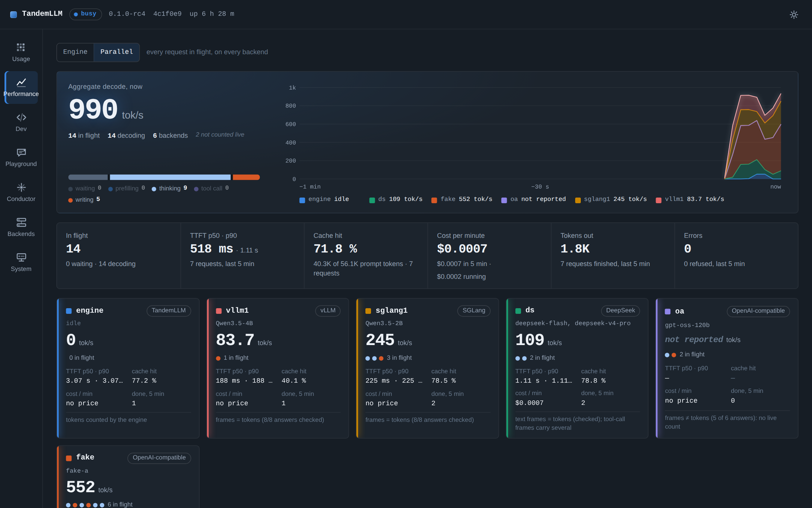The width and height of the screenshot is (812, 508).
Task: Select the Performance chart icon
Action: coord(21,82)
